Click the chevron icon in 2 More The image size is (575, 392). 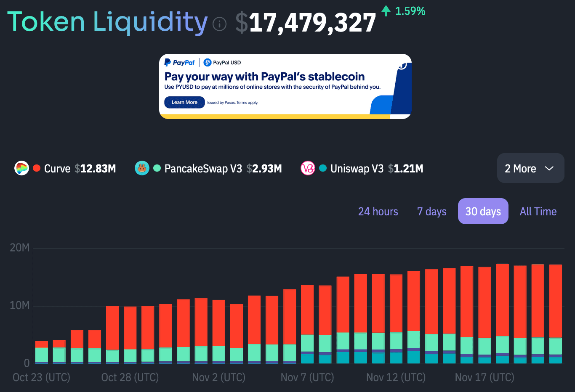549,168
